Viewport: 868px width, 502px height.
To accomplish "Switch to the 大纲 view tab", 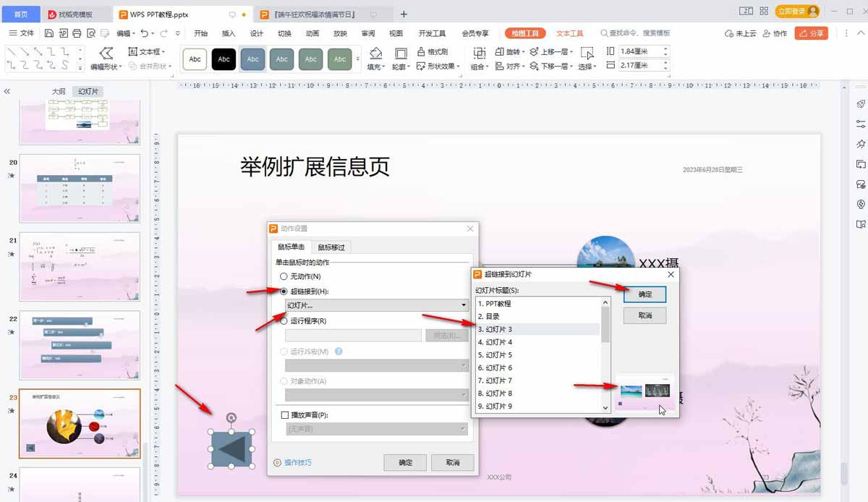I will pos(59,92).
